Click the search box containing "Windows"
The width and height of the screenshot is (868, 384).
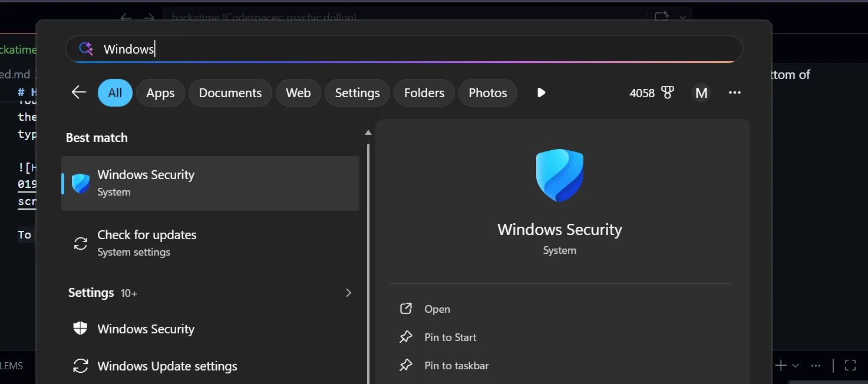(x=404, y=49)
